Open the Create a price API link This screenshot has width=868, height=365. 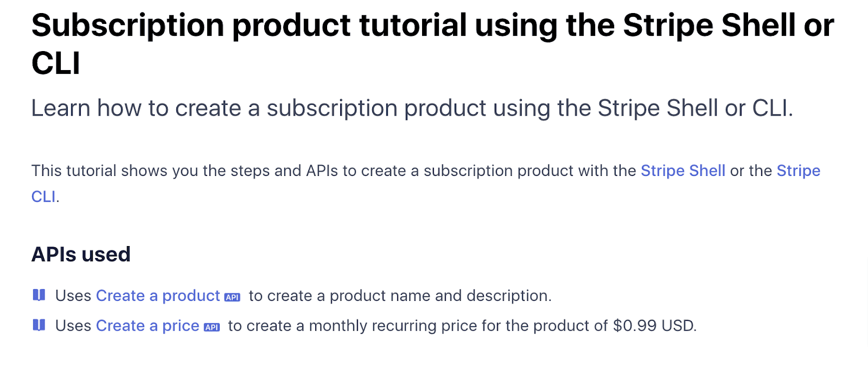pyautogui.click(x=148, y=325)
